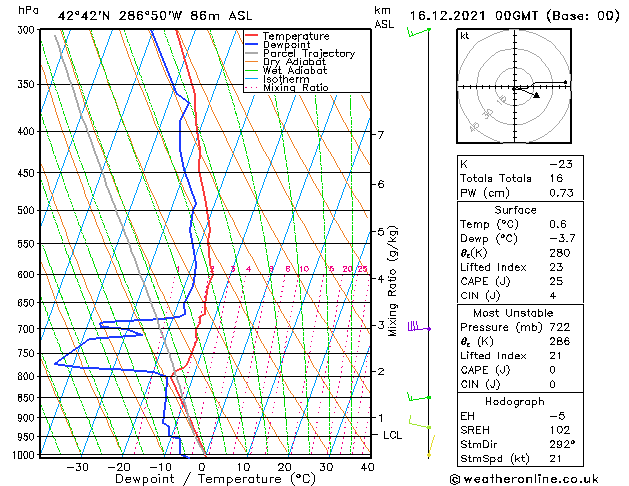Click the '4' km altitude label

click(381, 279)
